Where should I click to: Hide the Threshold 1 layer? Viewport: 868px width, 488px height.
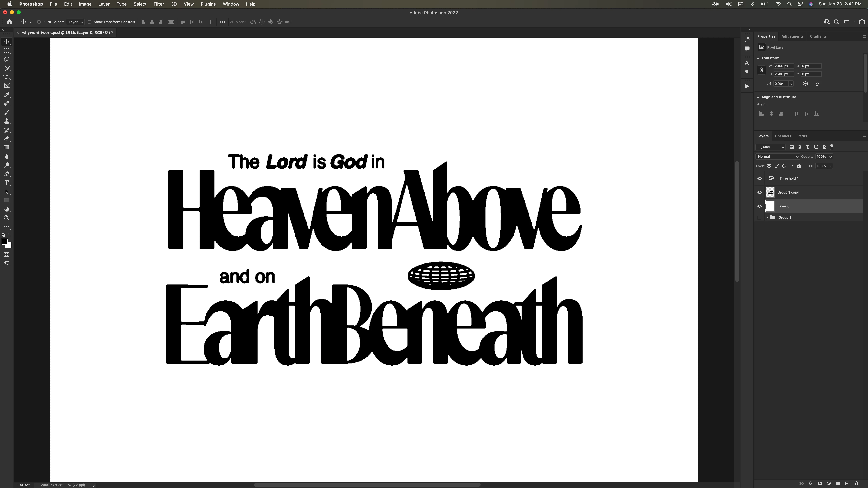(x=759, y=178)
